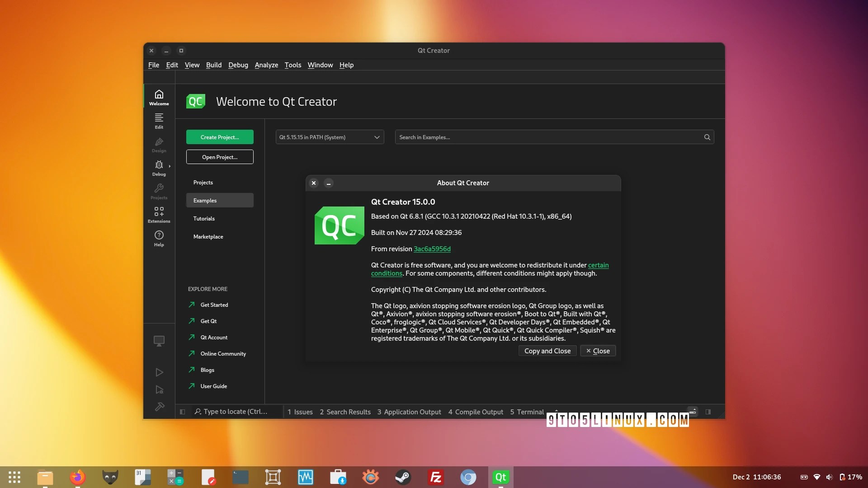This screenshot has height=488, width=868.
Task: Expand the Debug mode arrow
Action: 170,166
